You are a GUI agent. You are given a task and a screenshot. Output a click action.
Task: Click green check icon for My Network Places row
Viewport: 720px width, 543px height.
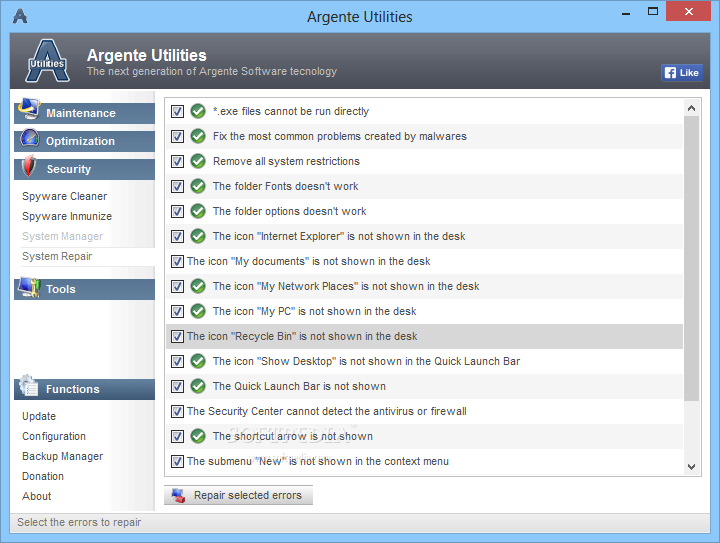point(198,286)
